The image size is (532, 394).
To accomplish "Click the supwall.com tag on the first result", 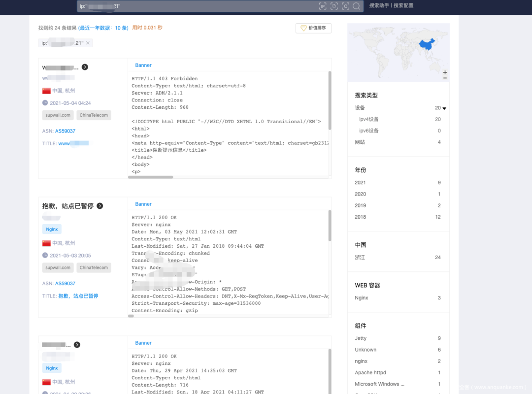I will (58, 115).
